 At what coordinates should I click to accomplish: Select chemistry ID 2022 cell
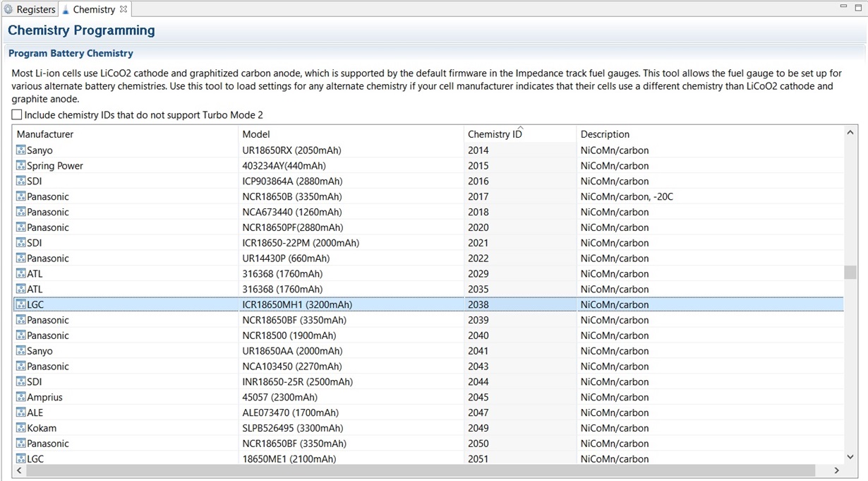click(478, 259)
